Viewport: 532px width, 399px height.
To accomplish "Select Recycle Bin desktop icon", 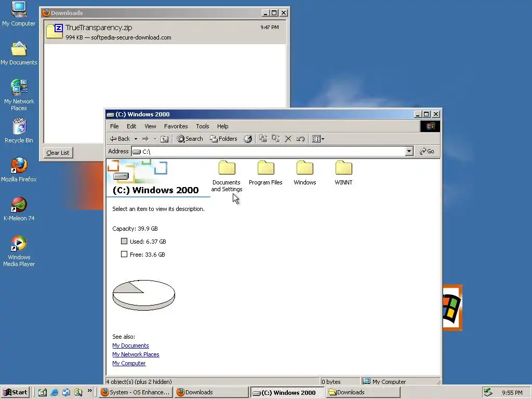I will (19, 130).
